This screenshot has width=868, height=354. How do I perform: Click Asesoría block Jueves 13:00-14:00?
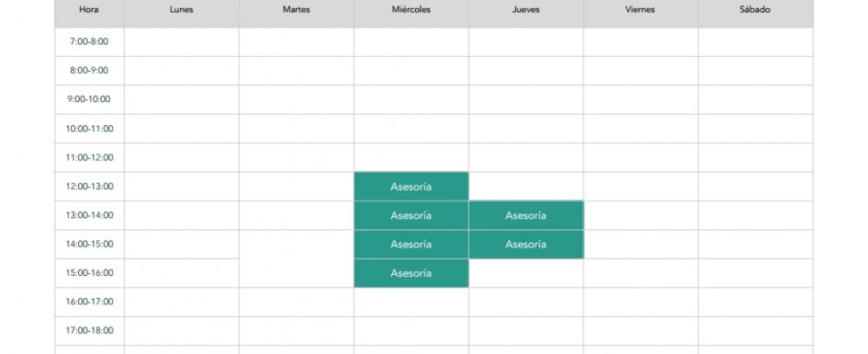pyautogui.click(x=526, y=215)
